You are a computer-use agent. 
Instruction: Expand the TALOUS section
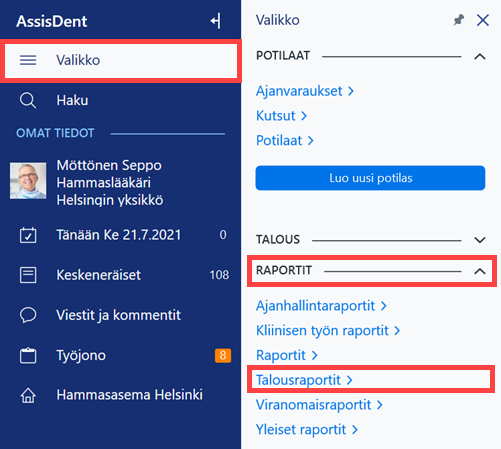tap(480, 240)
